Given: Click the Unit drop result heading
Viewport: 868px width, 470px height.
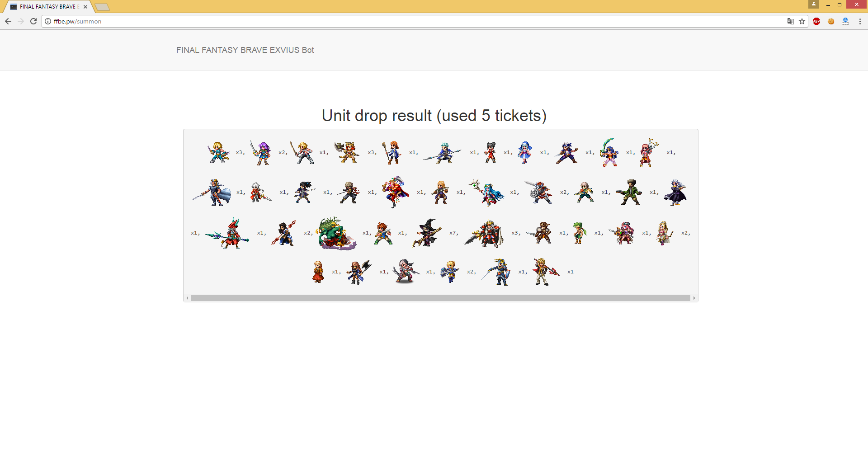Looking at the screenshot, I should click(434, 116).
